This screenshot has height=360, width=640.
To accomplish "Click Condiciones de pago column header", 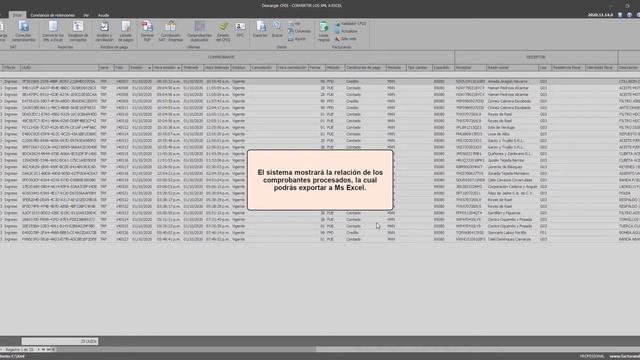I will pyautogui.click(x=365, y=68).
